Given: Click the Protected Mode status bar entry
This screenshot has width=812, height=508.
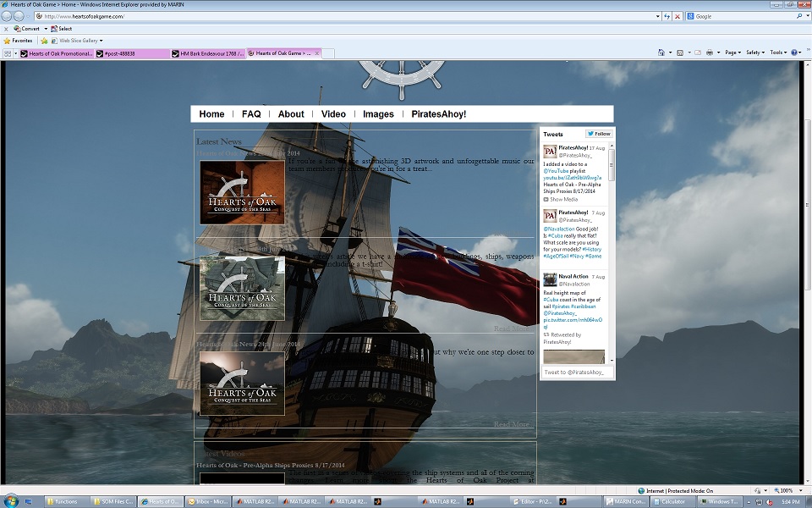Looking at the screenshot, I should point(675,490).
